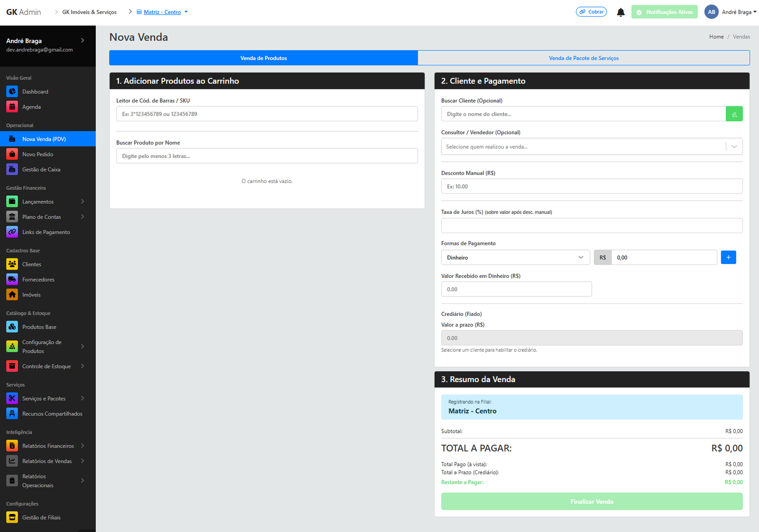
Task: Click the Finalizar Venda button
Action: [x=592, y=501]
